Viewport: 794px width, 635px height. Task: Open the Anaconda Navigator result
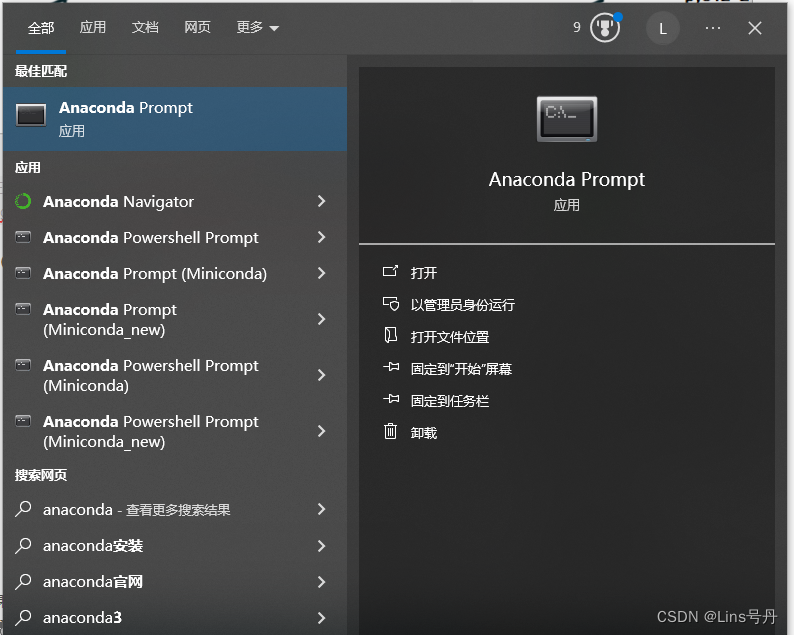click(x=175, y=201)
